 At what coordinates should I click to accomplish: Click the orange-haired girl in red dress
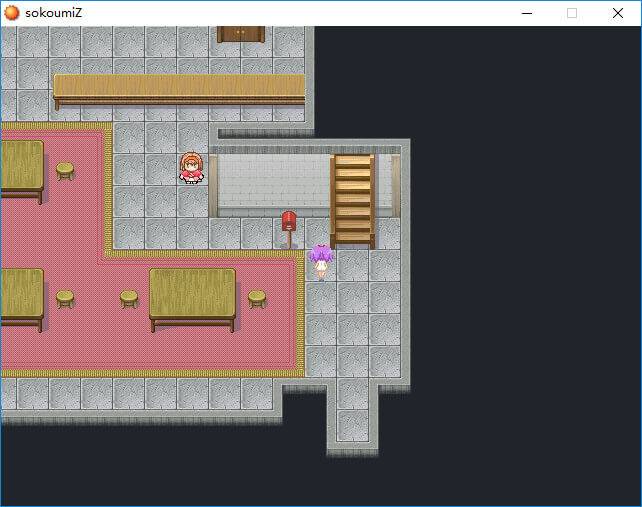[x=191, y=168]
